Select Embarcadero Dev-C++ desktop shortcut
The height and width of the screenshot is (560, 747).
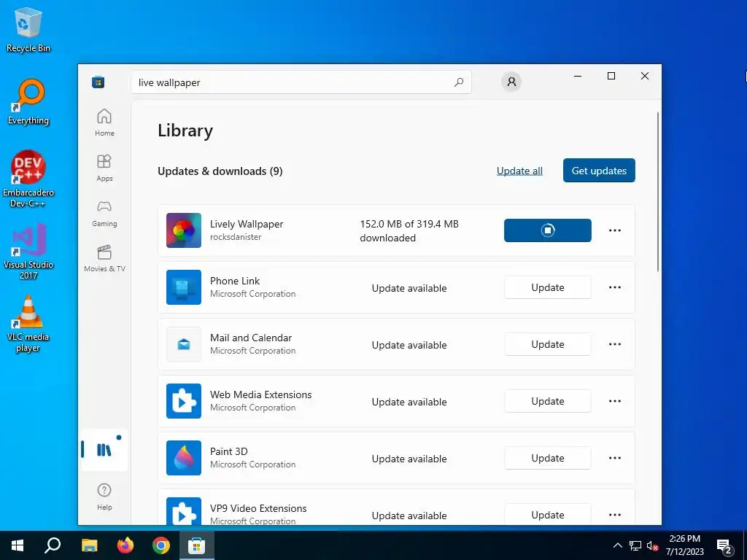[28, 179]
